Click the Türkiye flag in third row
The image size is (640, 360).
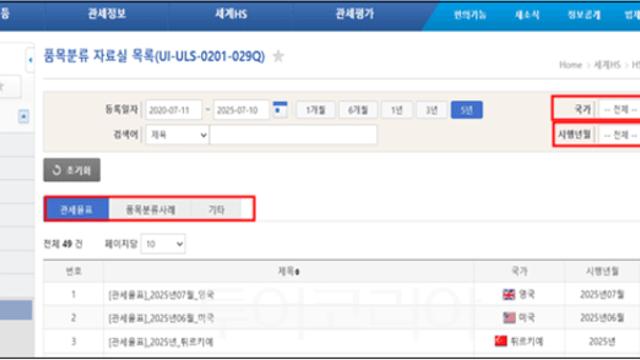(501, 341)
